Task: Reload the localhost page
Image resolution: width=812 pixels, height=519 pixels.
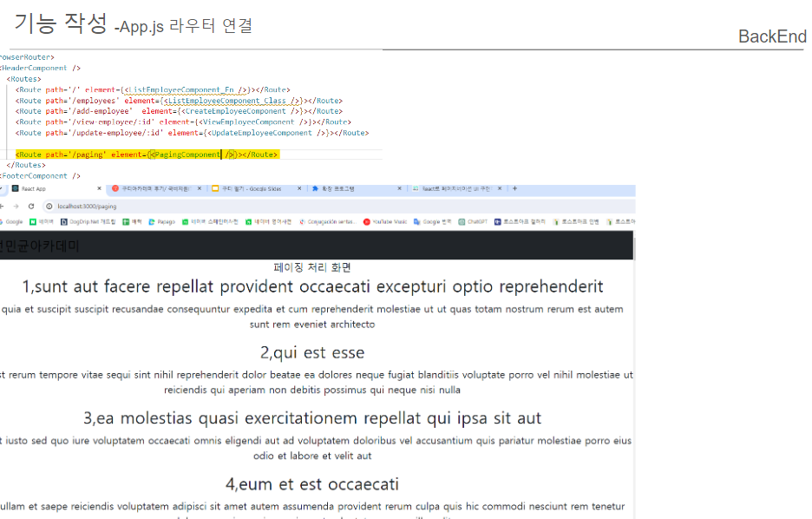Action: click(31, 207)
